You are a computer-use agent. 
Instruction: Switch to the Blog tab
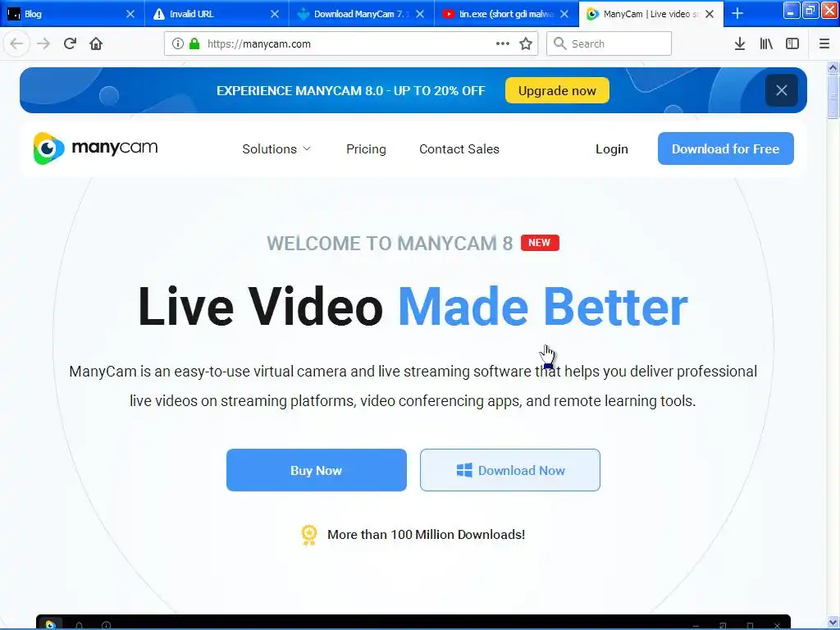coord(72,14)
